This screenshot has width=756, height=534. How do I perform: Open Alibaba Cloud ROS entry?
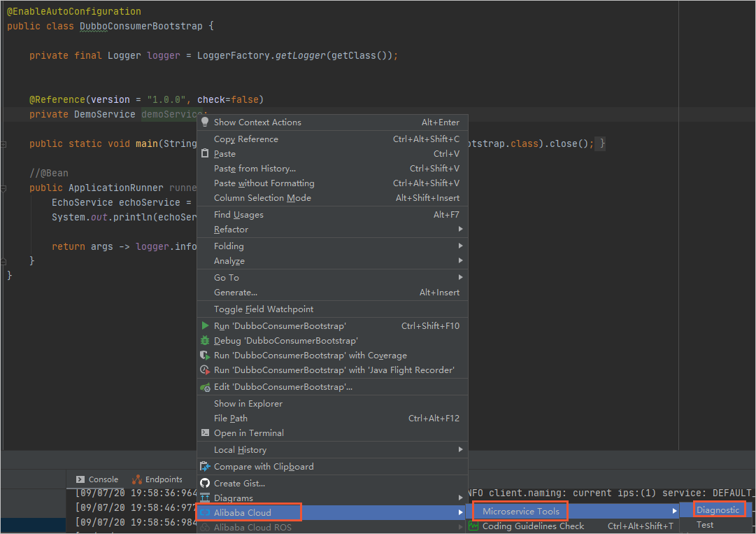[332, 527]
